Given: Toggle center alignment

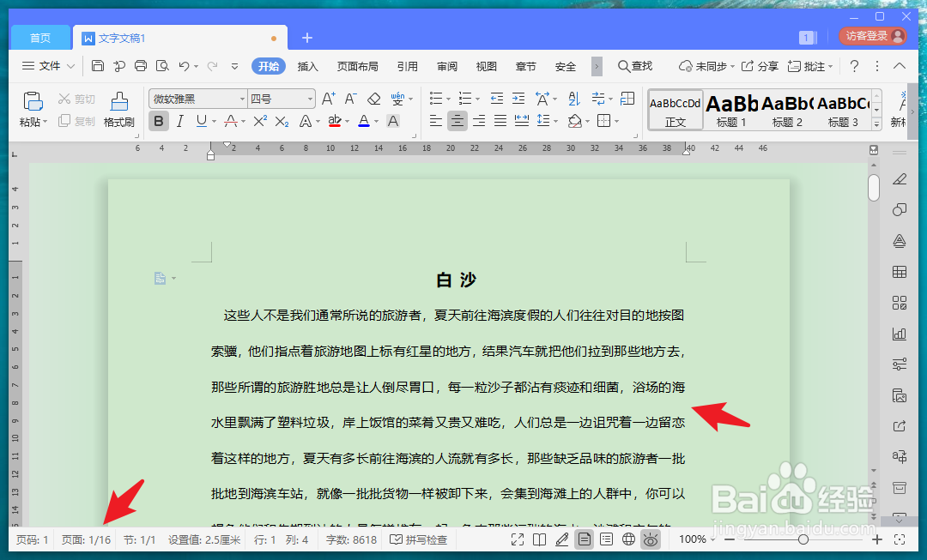Looking at the screenshot, I should (457, 121).
